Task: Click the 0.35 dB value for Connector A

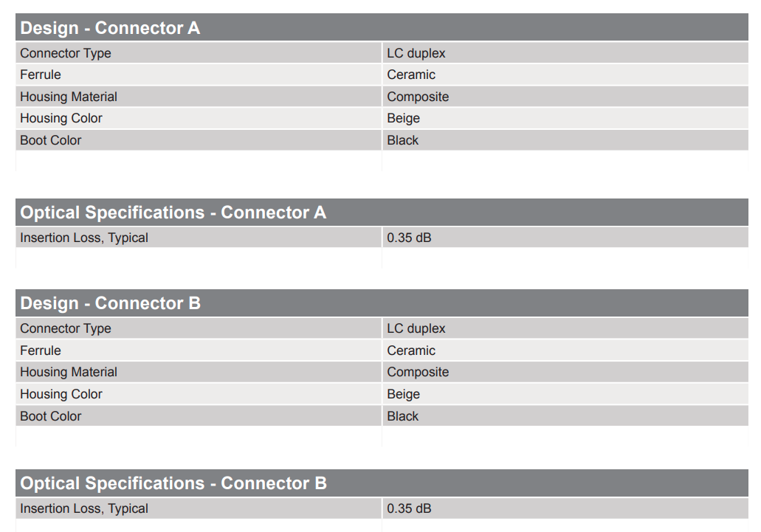Action: point(409,238)
